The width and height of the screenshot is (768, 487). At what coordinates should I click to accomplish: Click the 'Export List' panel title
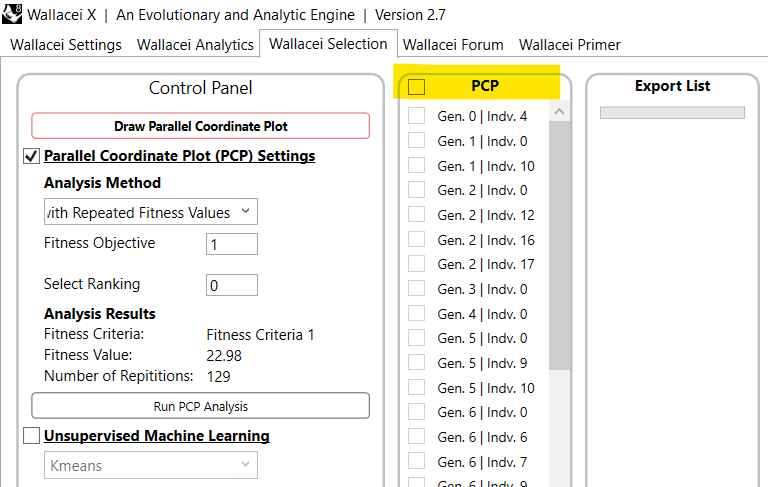tap(672, 86)
